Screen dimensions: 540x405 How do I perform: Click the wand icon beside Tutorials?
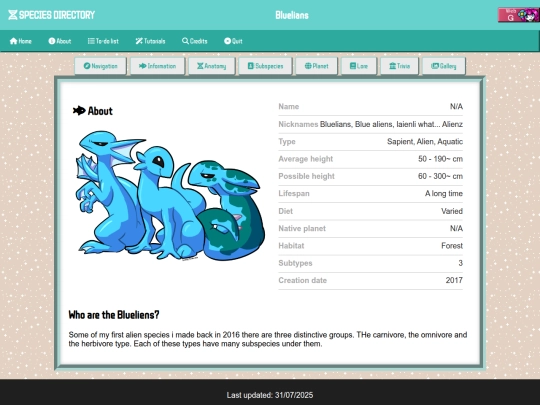(x=139, y=41)
